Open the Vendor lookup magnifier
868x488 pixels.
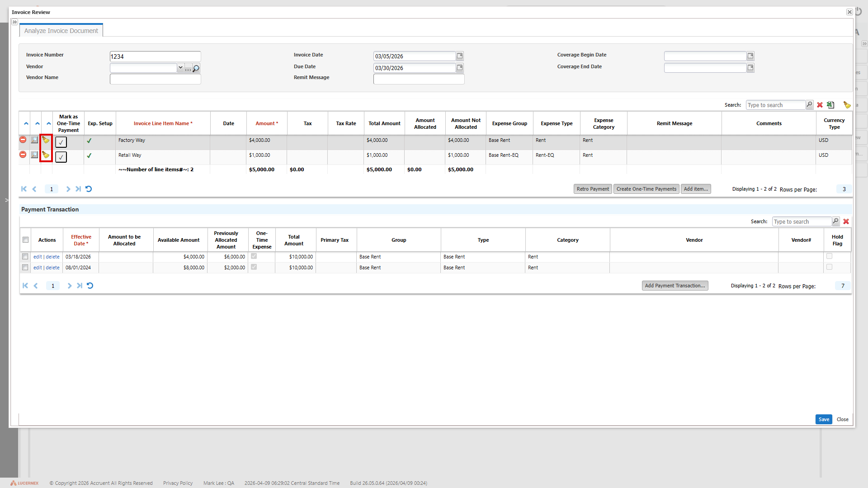pos(196,68)
